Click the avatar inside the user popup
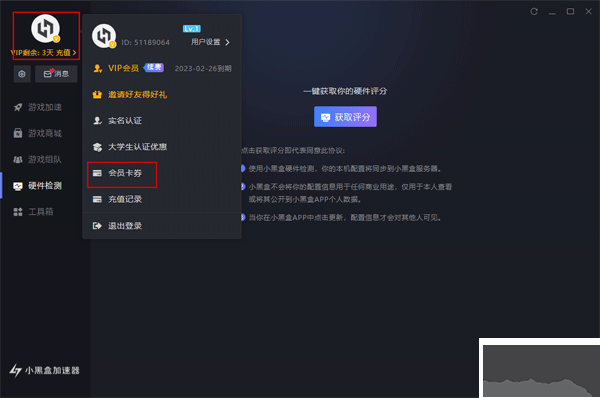 [104, 36]
